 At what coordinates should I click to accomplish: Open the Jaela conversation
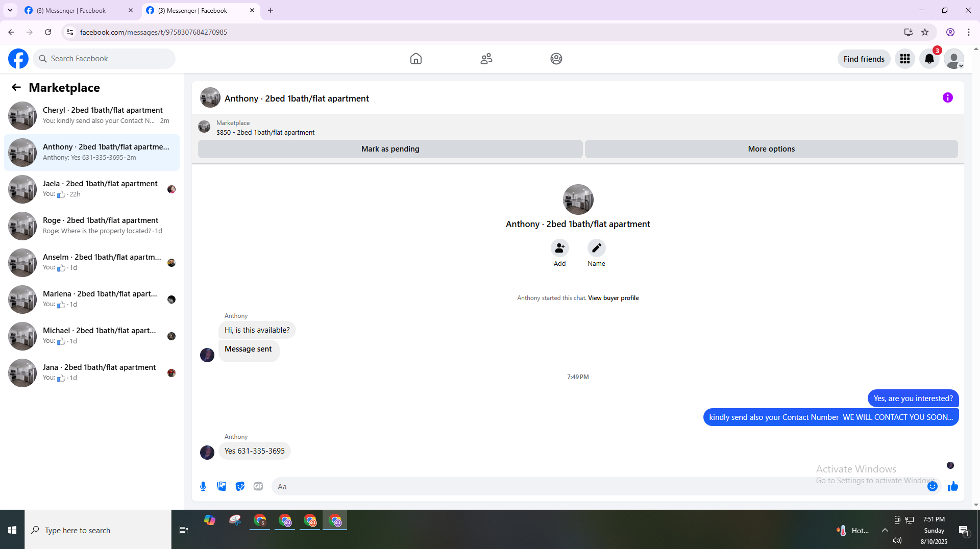[x=92, y=189]
